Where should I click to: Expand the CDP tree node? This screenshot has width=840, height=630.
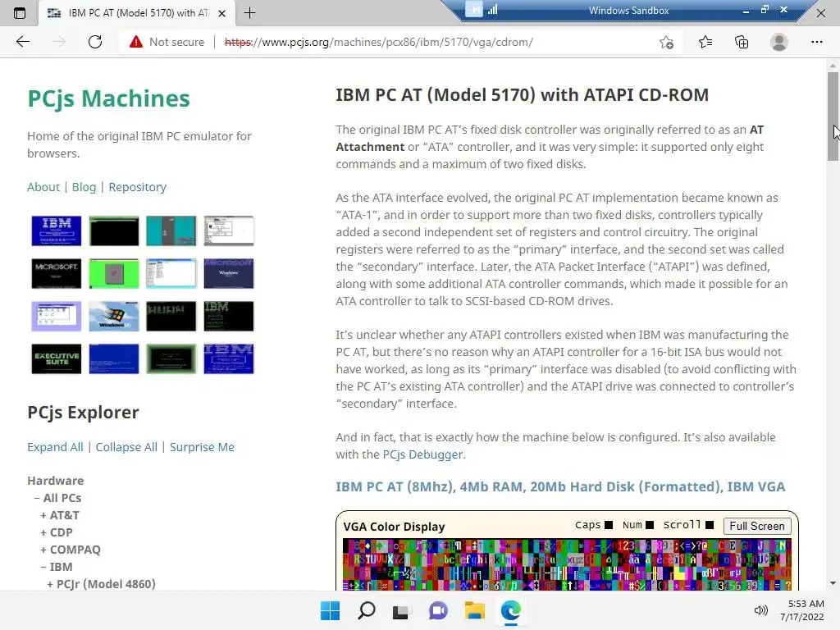click(x=57, y=532)
